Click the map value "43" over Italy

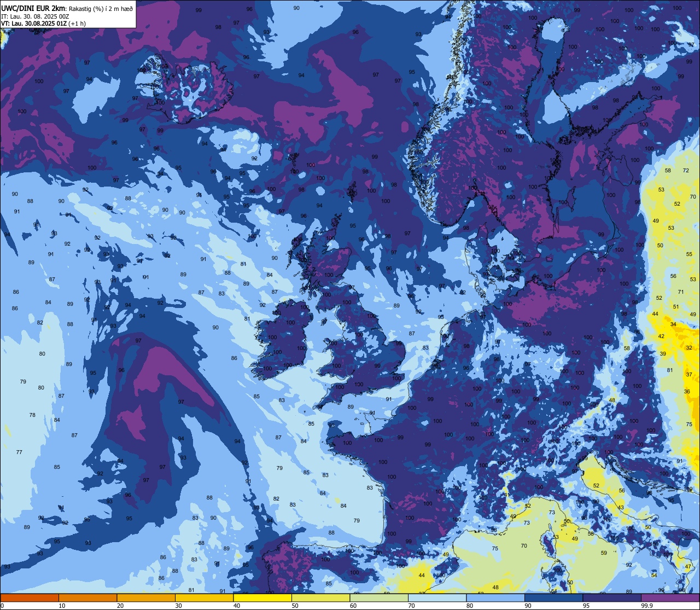click(621, 507)
